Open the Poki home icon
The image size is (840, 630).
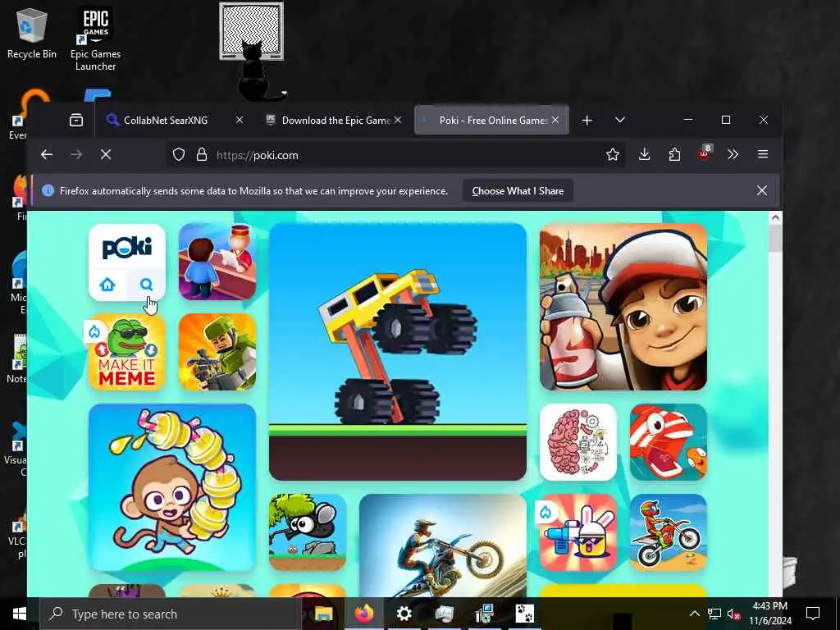[x=107, y=285]
